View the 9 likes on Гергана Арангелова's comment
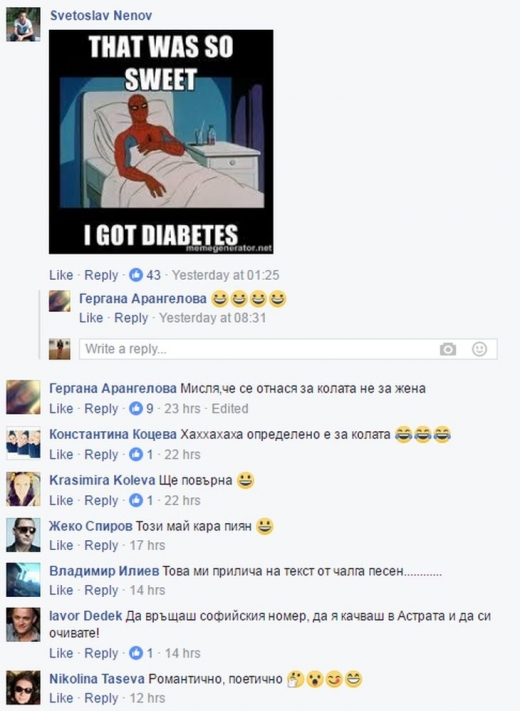Viewport: 520px width, 711px height. click(x=141, y=409)
